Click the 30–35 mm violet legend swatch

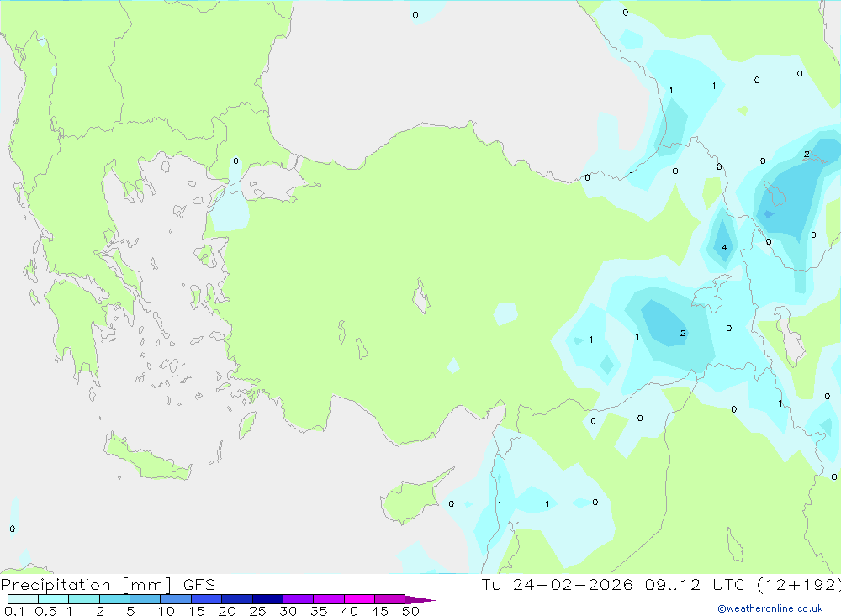299,599
